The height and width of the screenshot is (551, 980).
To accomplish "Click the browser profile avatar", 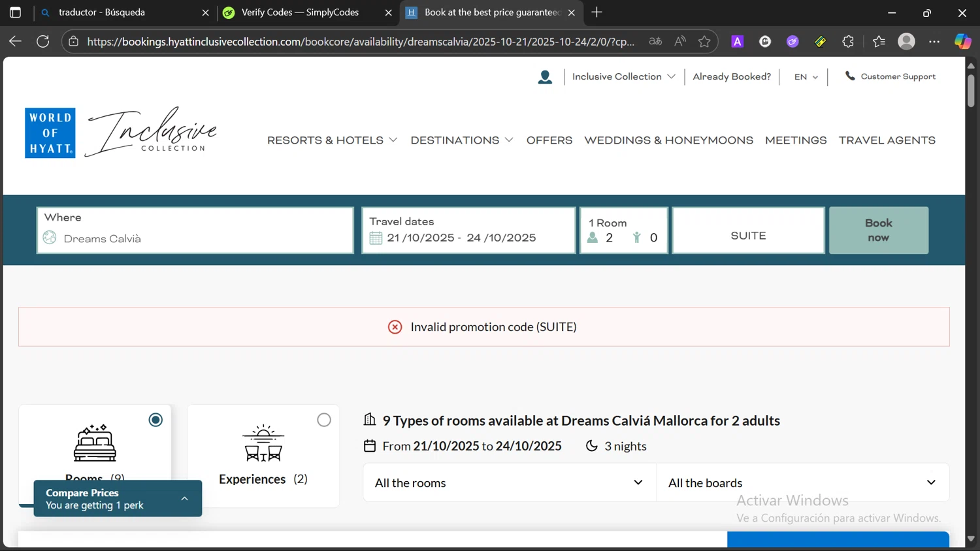I will point(906,42).
